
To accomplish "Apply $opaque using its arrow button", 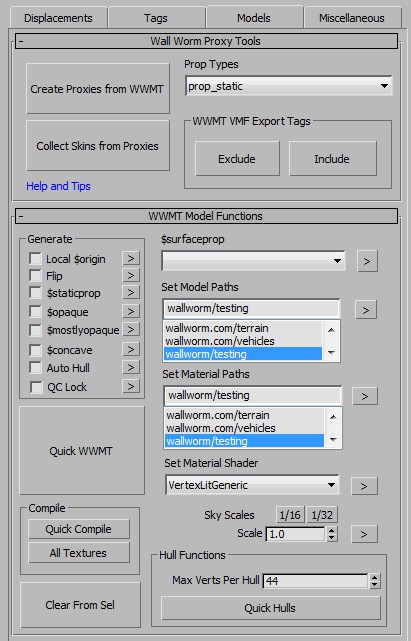I will coord(130,312).
